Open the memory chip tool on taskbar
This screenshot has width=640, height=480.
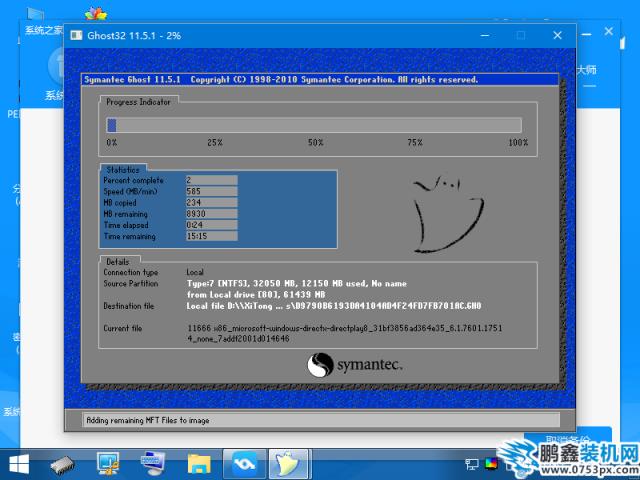point(62,465)
